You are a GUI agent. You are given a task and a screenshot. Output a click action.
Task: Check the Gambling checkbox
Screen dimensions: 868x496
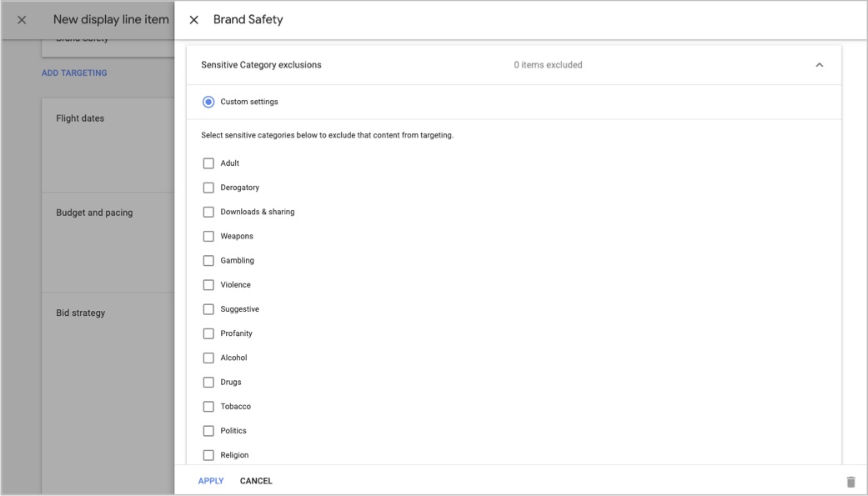[x=208, y=260]
